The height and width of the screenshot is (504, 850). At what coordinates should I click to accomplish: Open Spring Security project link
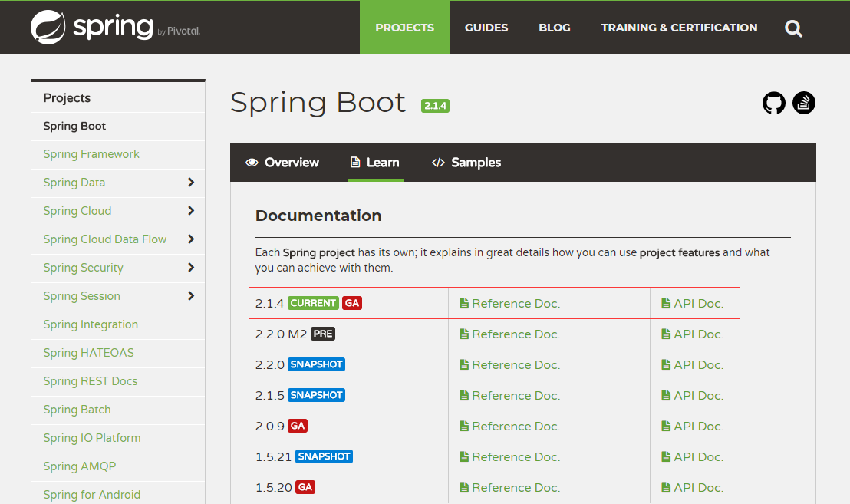click(x=83, y=268)
